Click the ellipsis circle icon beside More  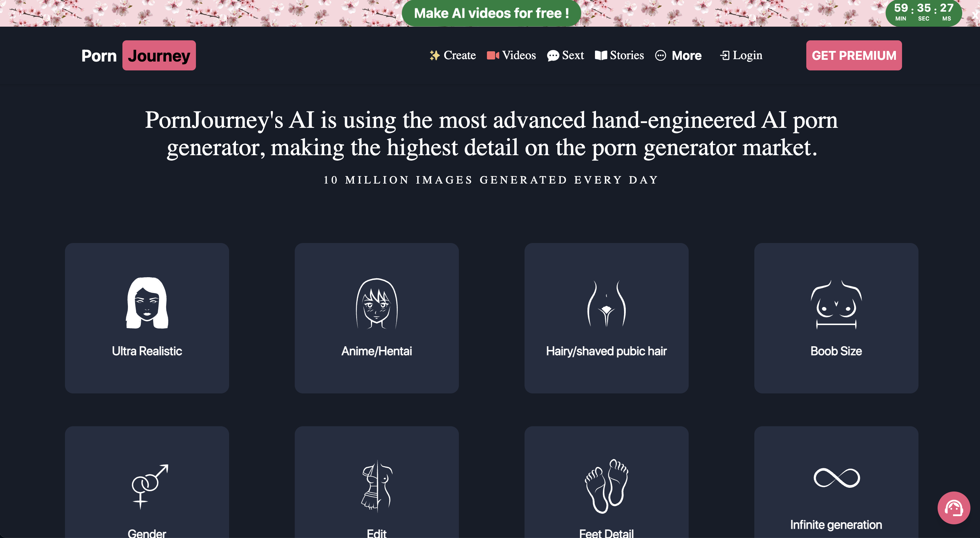click(660, 55)
